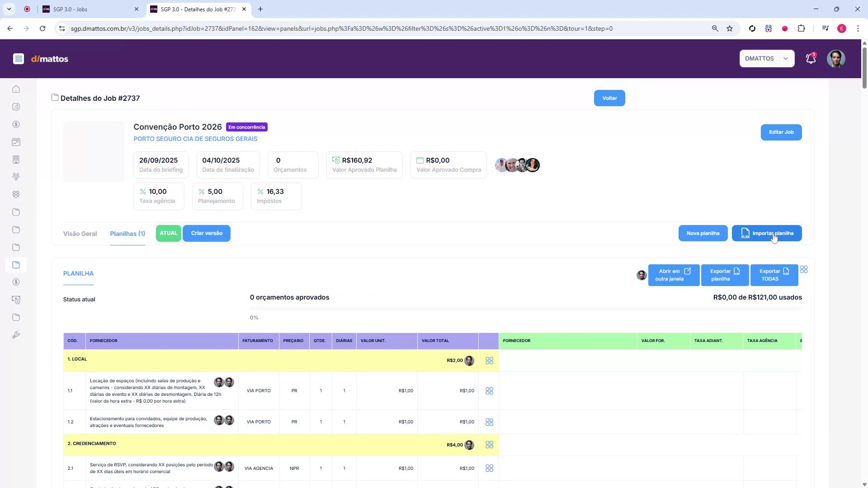Viewport: 868px width, 488px height.
Task: Open the analytics chart icon in the sidebar
Action: [x=16, y=107]
